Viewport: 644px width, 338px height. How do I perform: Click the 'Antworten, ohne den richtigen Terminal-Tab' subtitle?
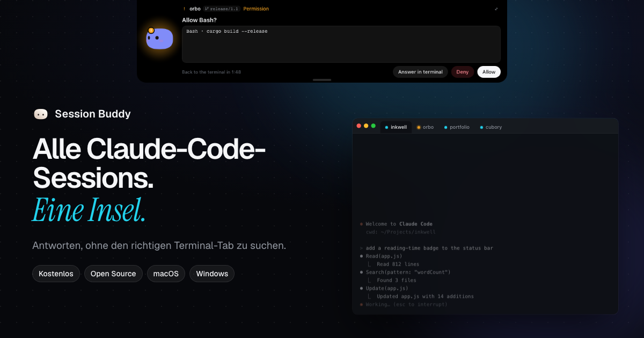pyautogui.click(x=159, y=246)
